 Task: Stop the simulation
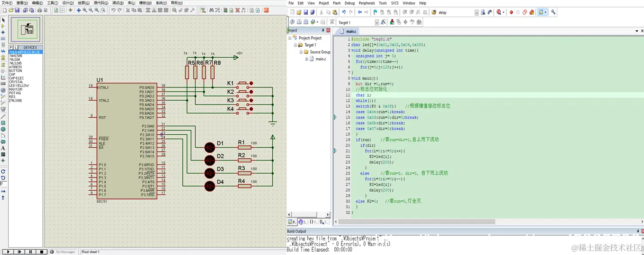click(42, 252)
